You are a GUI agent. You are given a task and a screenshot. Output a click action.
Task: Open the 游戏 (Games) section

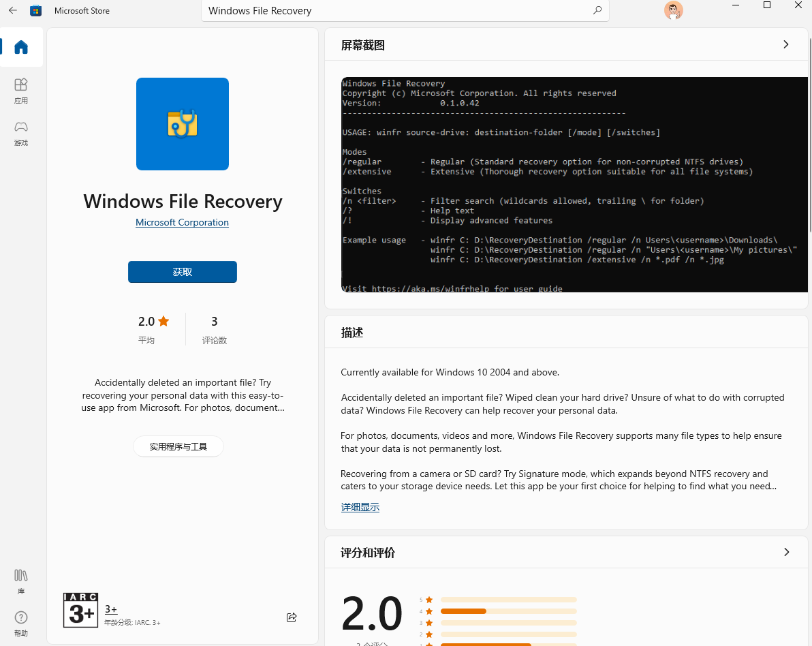tap(21, 132)
